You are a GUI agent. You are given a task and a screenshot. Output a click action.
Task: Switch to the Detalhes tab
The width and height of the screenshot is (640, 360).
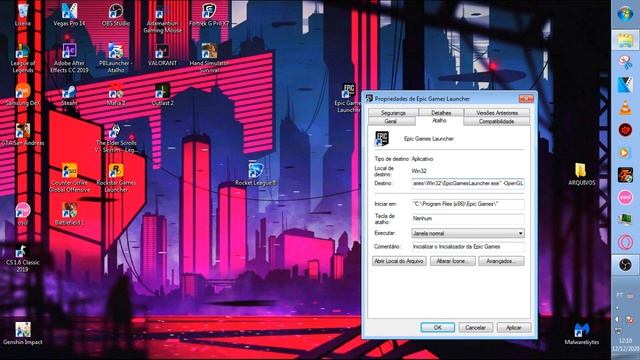tap(441, 112)
